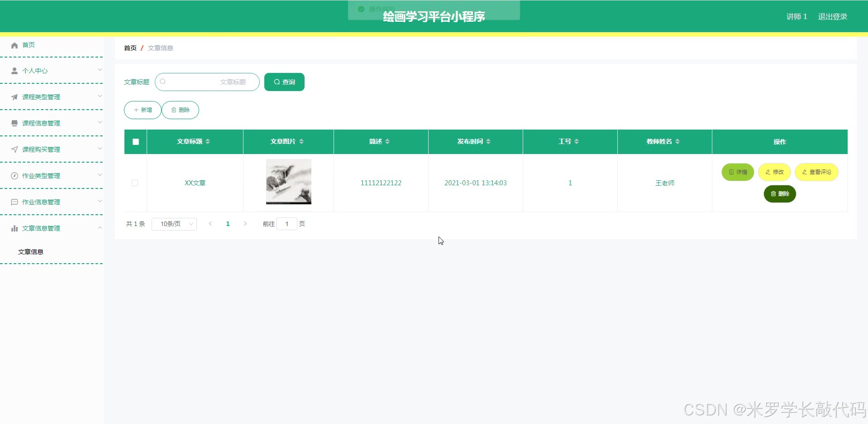868x424 pixels.
Task: Click the paper plane icon for 课程类型管理
Action: pos(14,96)
